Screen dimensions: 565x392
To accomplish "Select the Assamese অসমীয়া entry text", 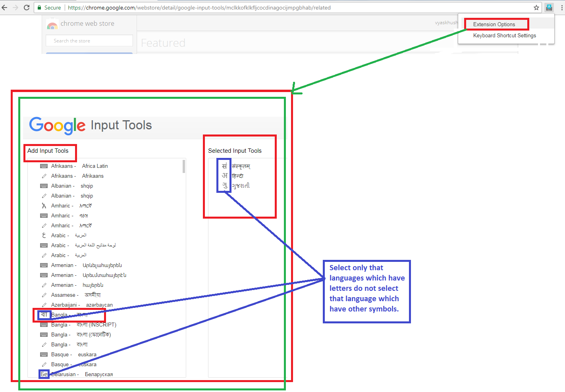I will click(76, 295).
